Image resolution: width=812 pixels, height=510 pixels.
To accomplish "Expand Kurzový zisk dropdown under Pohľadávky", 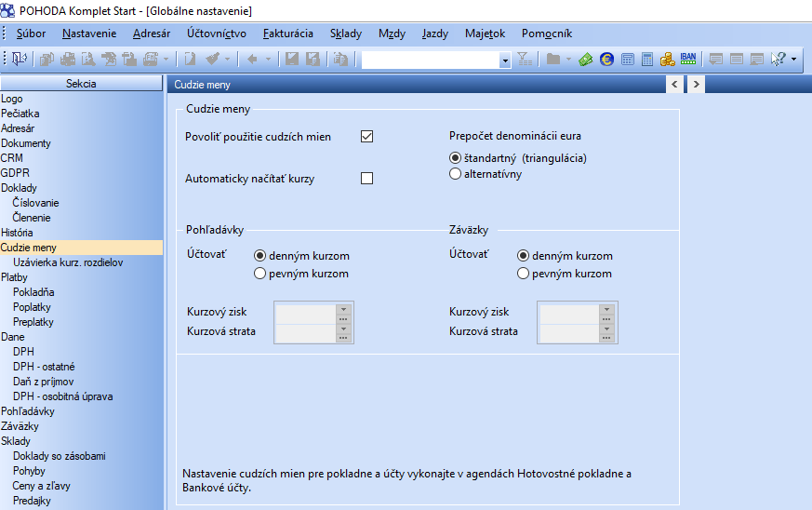I will click(x=343, y=309).
